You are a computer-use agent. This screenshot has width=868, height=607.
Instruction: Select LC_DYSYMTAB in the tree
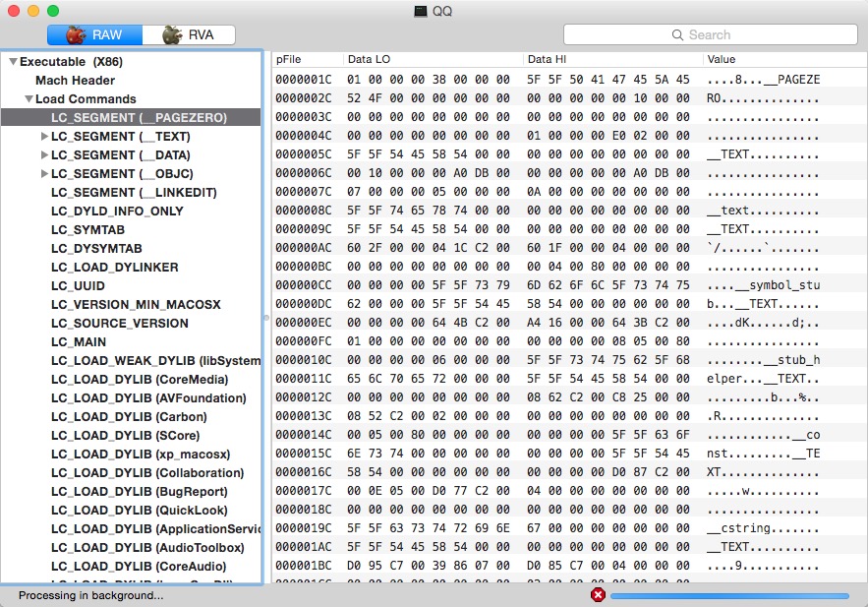pos(96,249)
